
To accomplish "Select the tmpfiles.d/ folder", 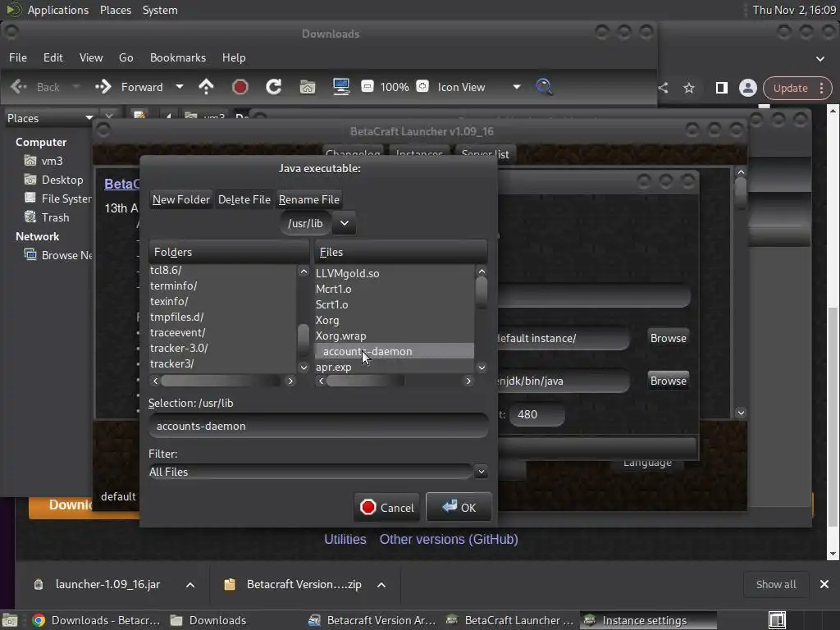I will click(x=222, y=317).
